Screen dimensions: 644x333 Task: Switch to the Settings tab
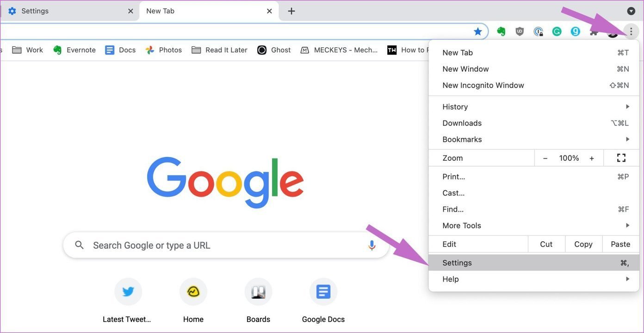pyautogui.click(x=70, y=11)
